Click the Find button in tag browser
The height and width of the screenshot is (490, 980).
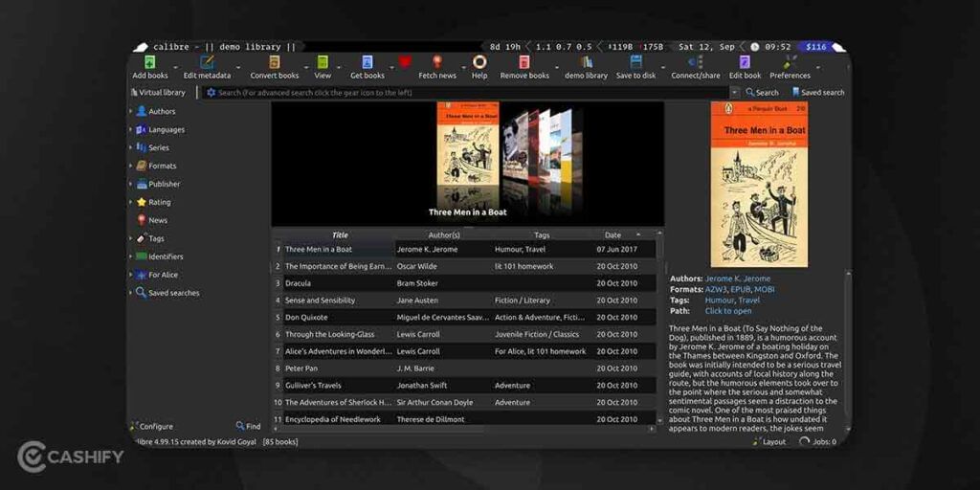(248, 426)
